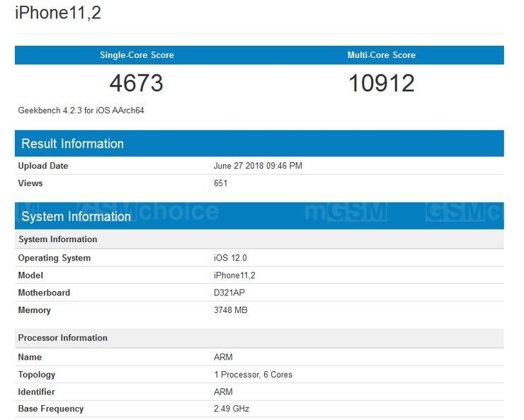The height and width of the screenshot is (420, 524).
Task: Click the Processor Information subheading
Action: pos(62,338)
